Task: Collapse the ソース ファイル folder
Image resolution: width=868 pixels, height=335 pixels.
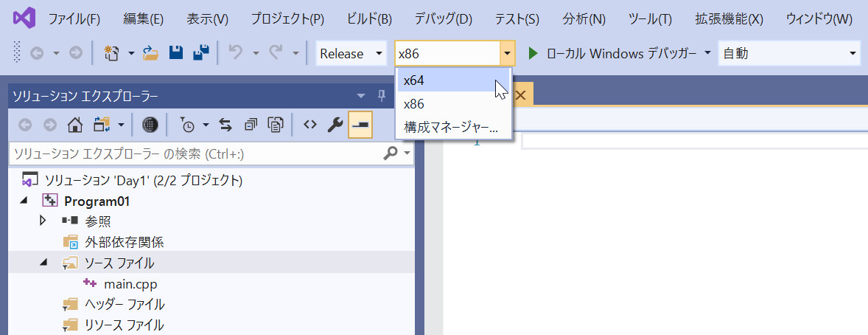Action: 43,262
